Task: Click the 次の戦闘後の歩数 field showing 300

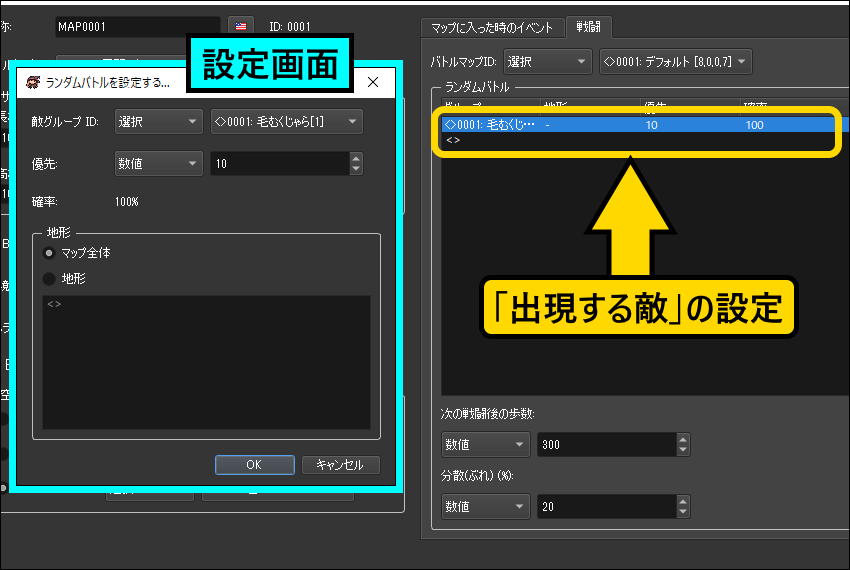Action: [x=606, y=445]
